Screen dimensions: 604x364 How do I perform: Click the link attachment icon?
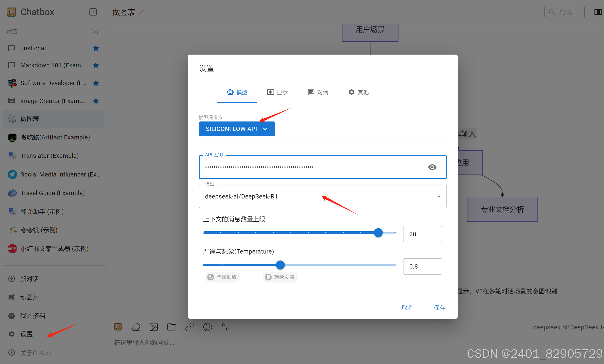coord(190,327)
